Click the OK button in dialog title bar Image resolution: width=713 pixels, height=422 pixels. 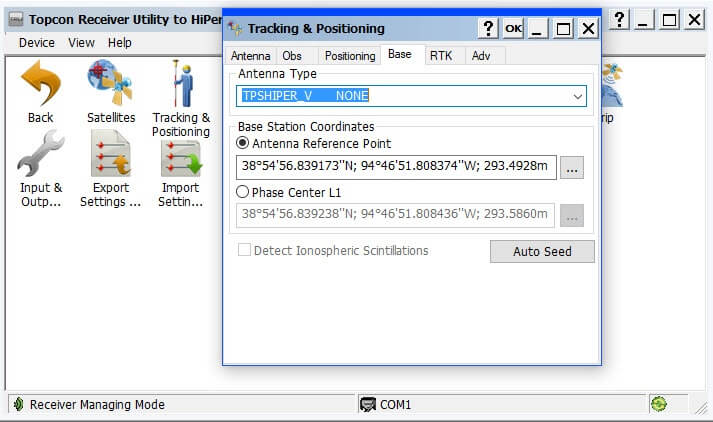513,29
